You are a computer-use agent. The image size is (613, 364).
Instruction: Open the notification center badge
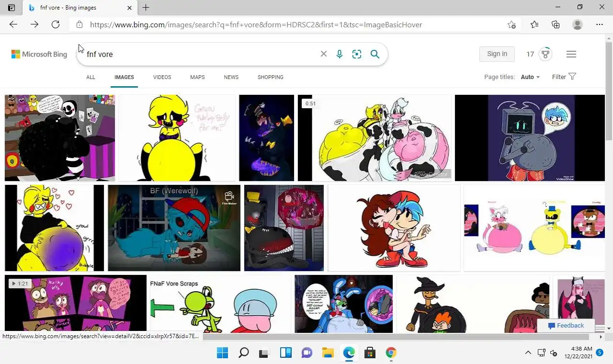pos(600,353)
